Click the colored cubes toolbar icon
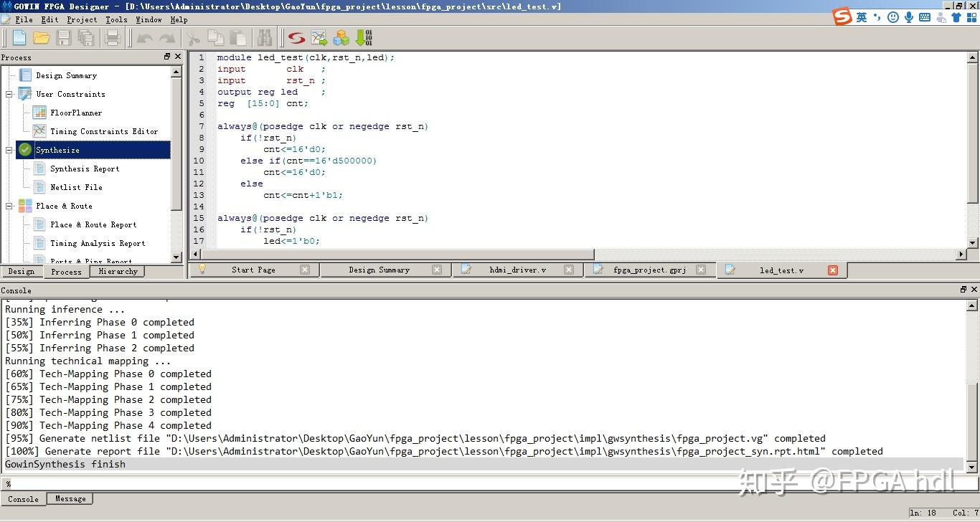This screenshot has width=980, height=522. (341, 37)
